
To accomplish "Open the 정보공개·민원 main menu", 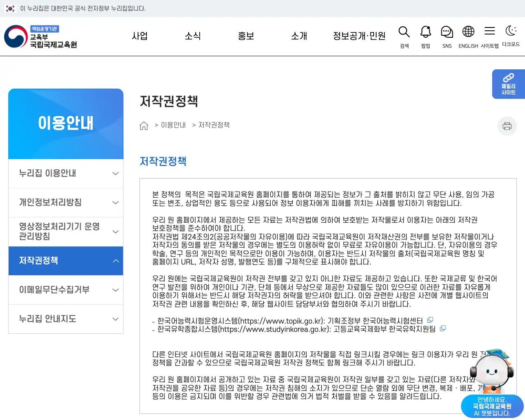I will (359, 36).
